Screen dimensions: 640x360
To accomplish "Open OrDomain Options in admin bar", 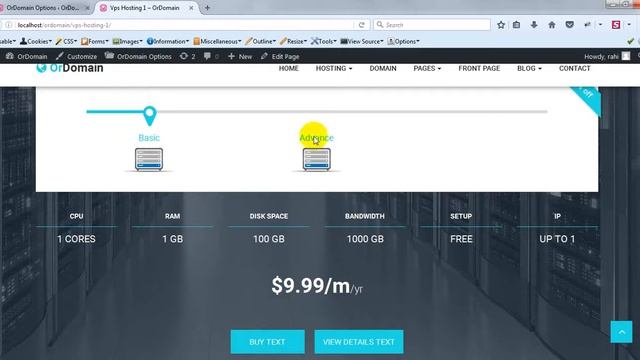I will tap(138, 56).
